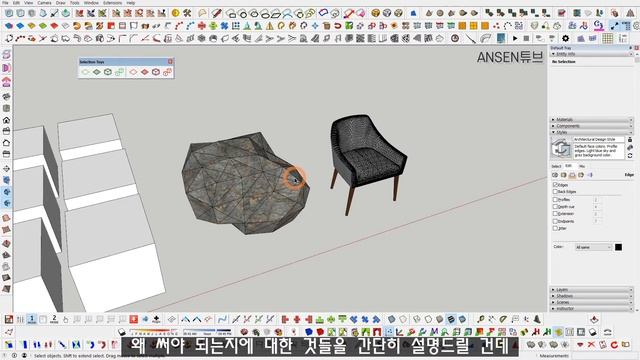Click red outline diamond in Selection Toys
The width and height of the screenshot is (640, 360).
coord(133,72)
